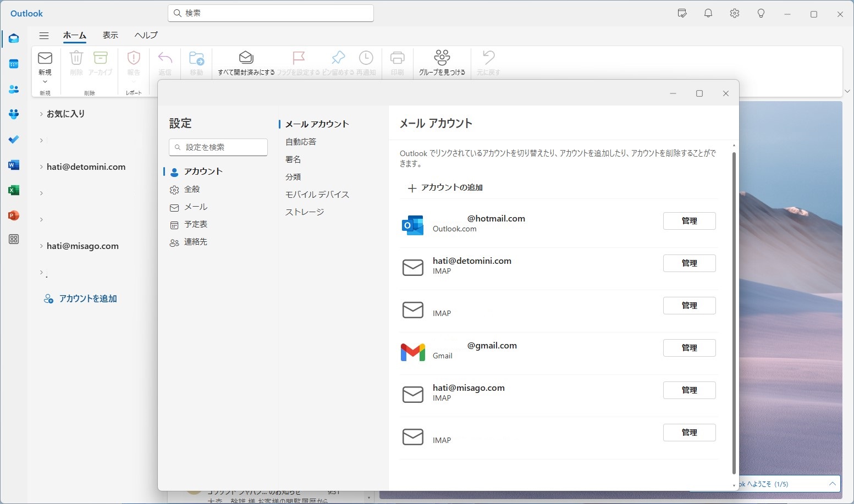Screen dimensions: 854x504
Task: Select the ホーム ribbon tab
Action: click(x=75, y=35)
